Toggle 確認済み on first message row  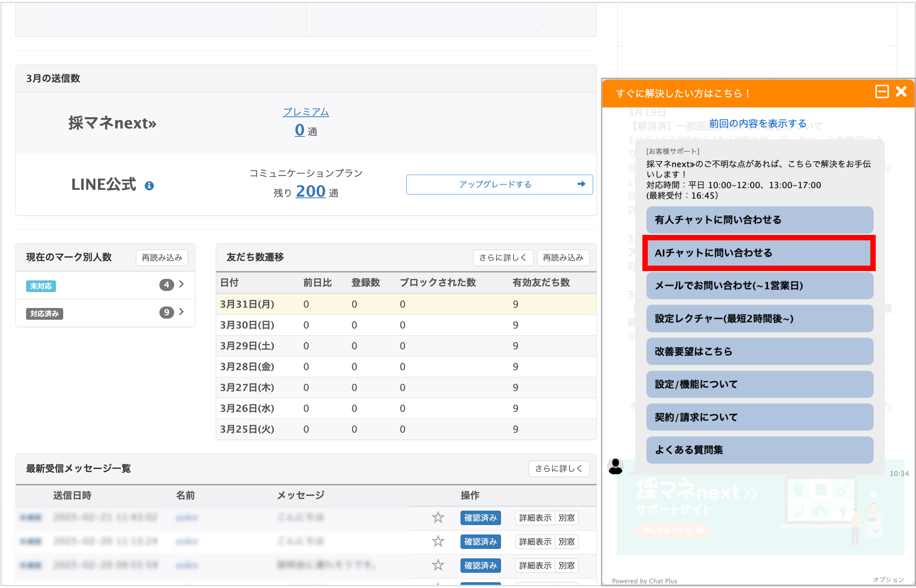coord(480,518)
